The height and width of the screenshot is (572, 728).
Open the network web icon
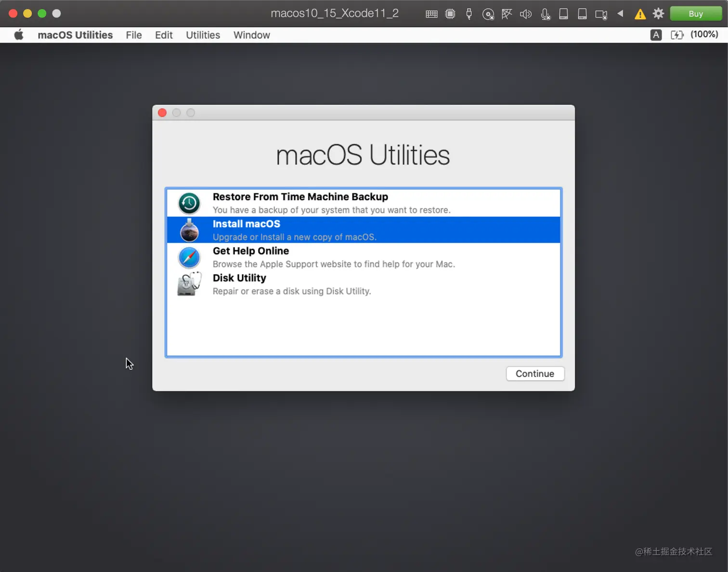tap(507, 14)
